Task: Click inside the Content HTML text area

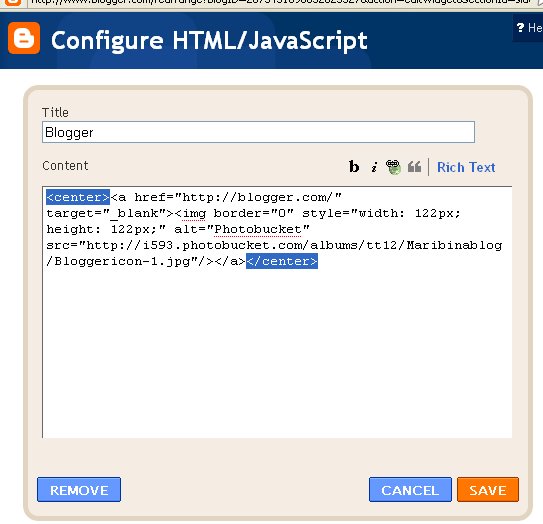Action: point(277,312)
